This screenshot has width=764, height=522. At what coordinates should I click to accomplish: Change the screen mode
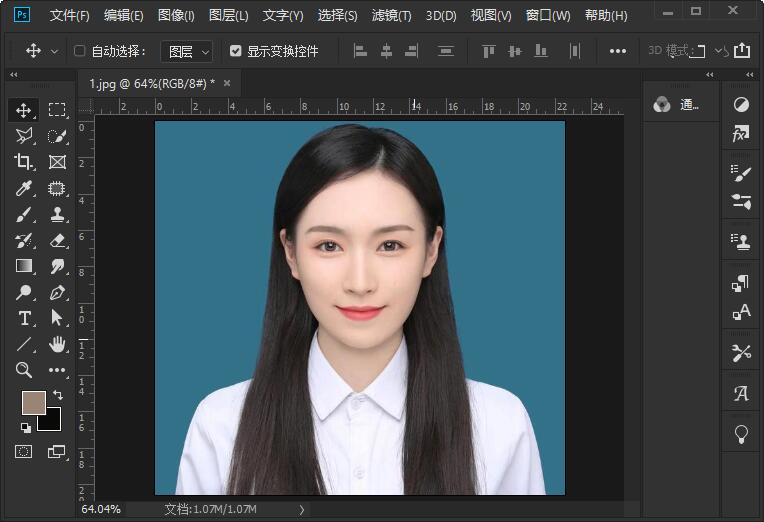pyautogui.click(x=57, y=451)
